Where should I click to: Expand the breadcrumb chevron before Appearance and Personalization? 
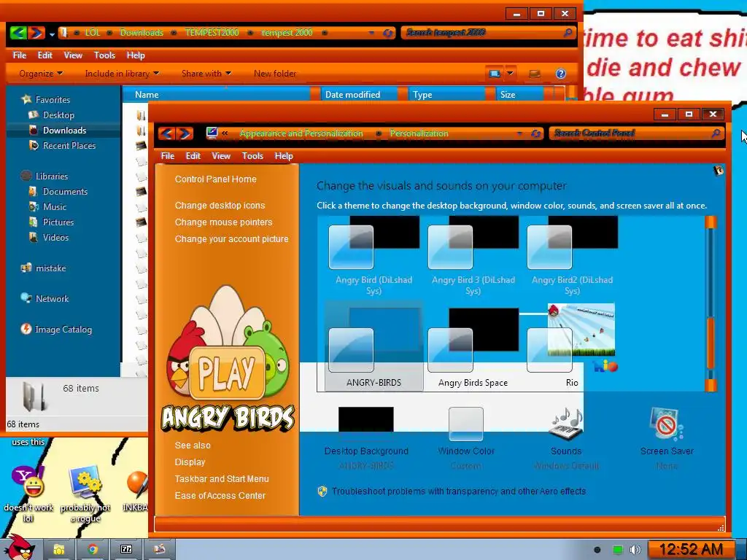(225, 133)
